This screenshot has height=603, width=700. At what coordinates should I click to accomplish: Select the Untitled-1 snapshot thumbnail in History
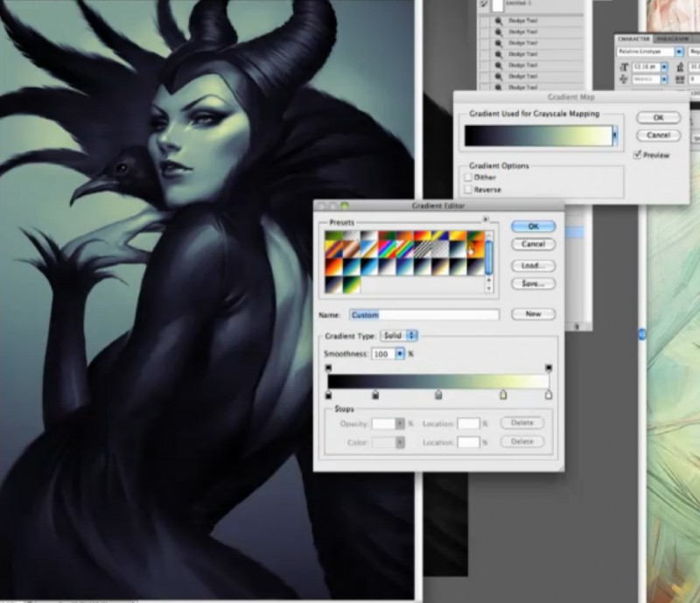click(498, 5)
